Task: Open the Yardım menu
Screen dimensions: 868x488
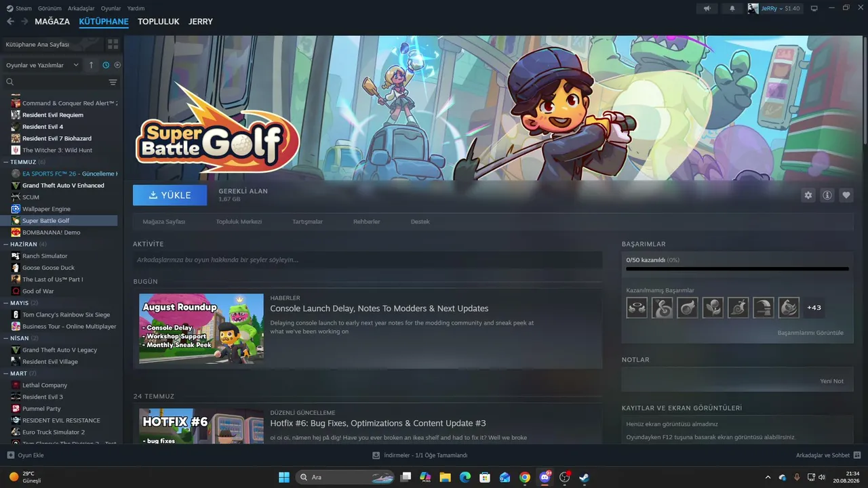Action: coord(136,8)
